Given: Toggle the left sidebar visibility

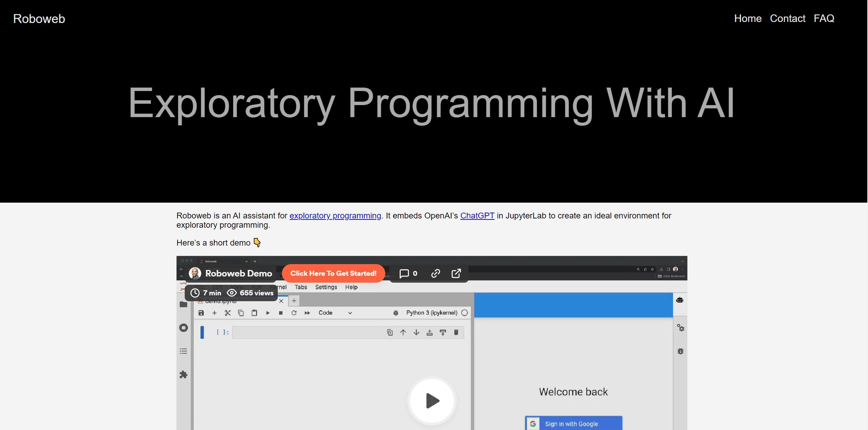Looking at the screenshot, I should (x=183, y=303).
